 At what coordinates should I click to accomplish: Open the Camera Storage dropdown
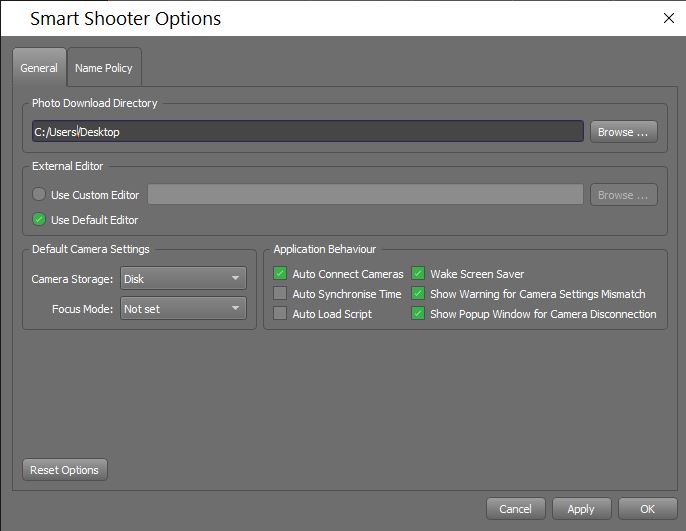tap(183, 278)
